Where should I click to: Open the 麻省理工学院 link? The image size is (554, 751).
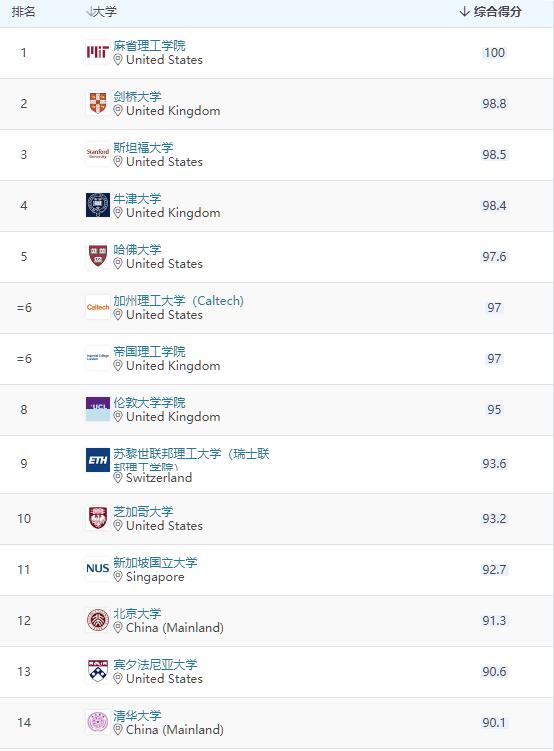(x=149, y=46)
